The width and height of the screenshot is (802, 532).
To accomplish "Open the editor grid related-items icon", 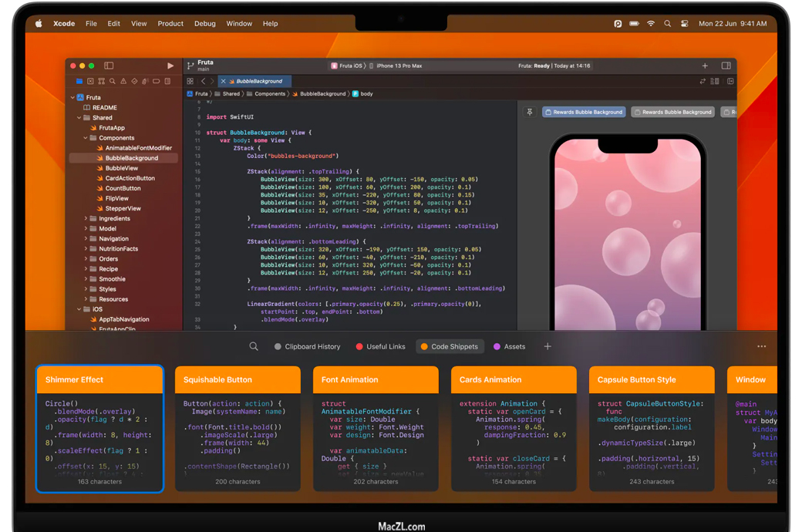I will [190, 81].
